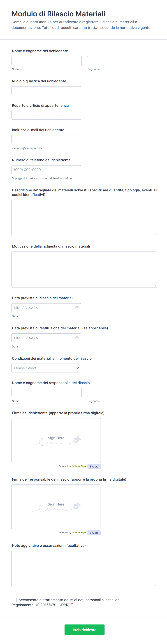Viewport: 167px width, 644px height.
Task: Click the dropdown chevron arrow
Action: [x=78, y=368]
